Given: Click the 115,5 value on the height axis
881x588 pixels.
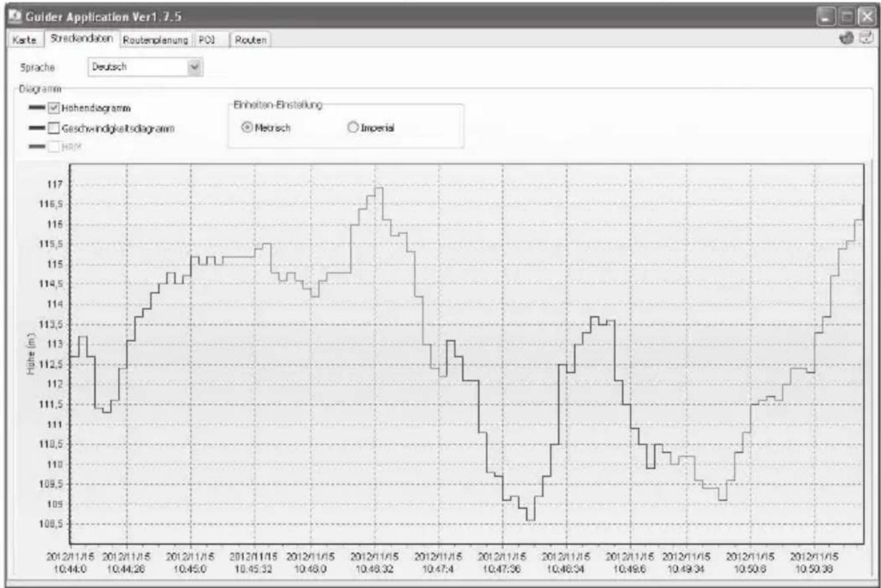Looking at the screenshot, I should coord(51,244).
